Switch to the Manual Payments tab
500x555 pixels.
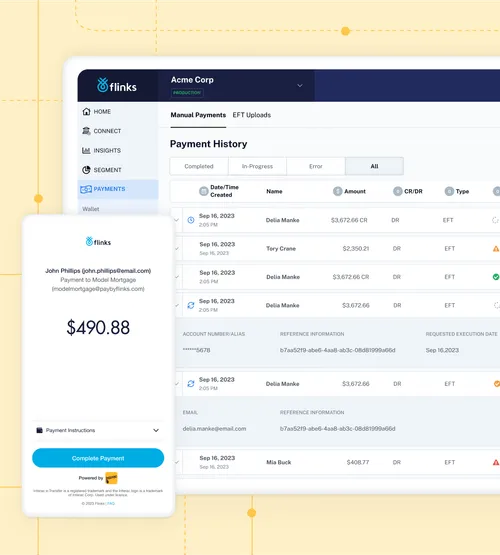[x=198, y=115]
